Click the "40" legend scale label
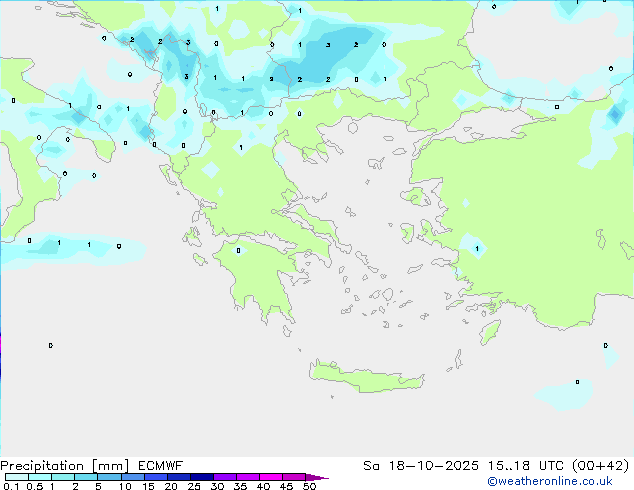 pyautogui.click(x=263, y=486)
